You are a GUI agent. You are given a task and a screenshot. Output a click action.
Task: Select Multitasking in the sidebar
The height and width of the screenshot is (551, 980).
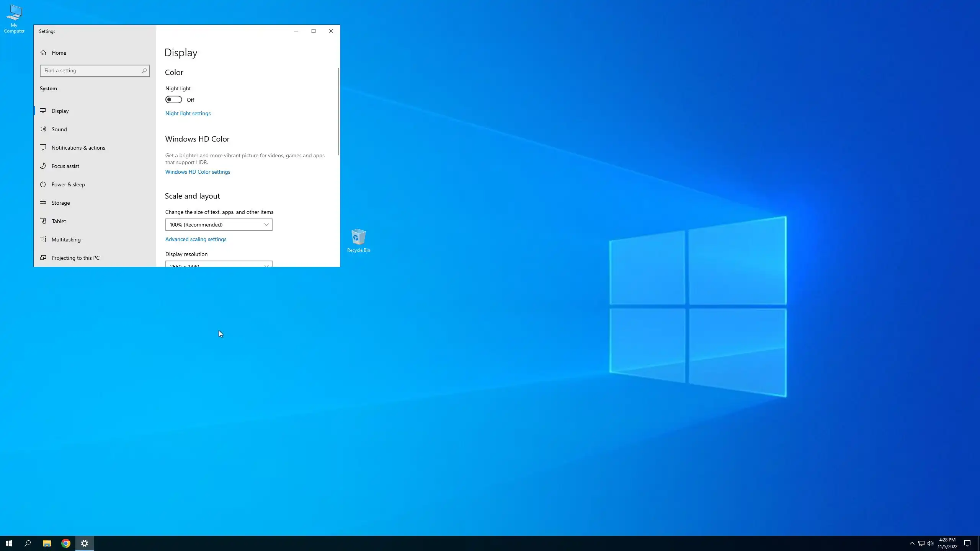point(66,240)
